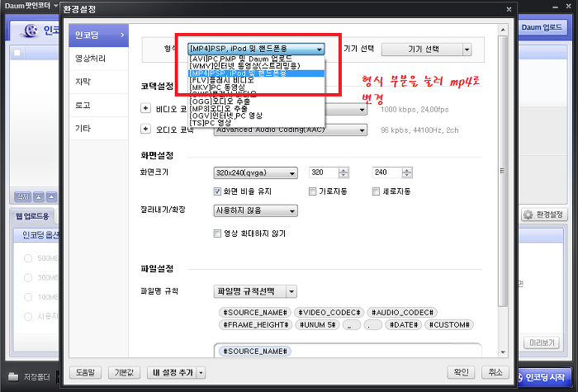Click the 삭제 button in main window
Image resolution: width=578 pixels, height=392 pixels.
coord(22,197)
